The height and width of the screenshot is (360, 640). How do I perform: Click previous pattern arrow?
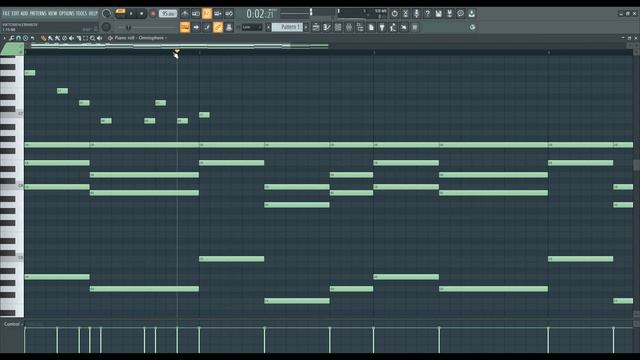coord(268,27)
